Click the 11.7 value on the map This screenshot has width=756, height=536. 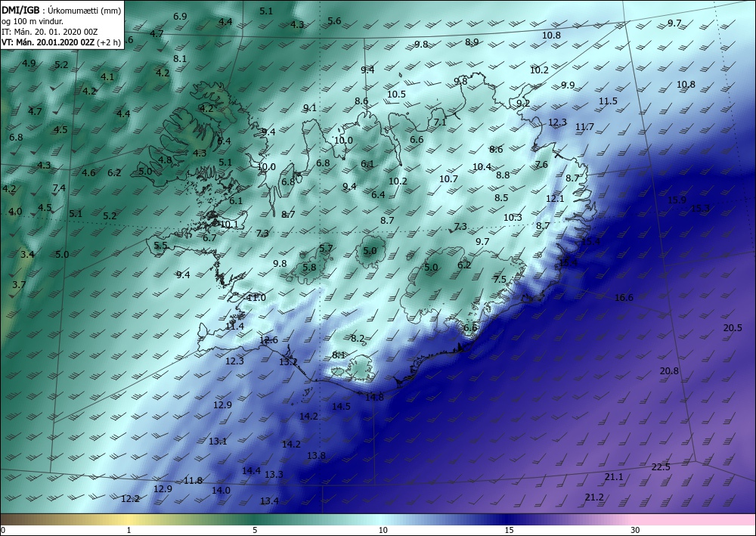[x=584, y=127]
